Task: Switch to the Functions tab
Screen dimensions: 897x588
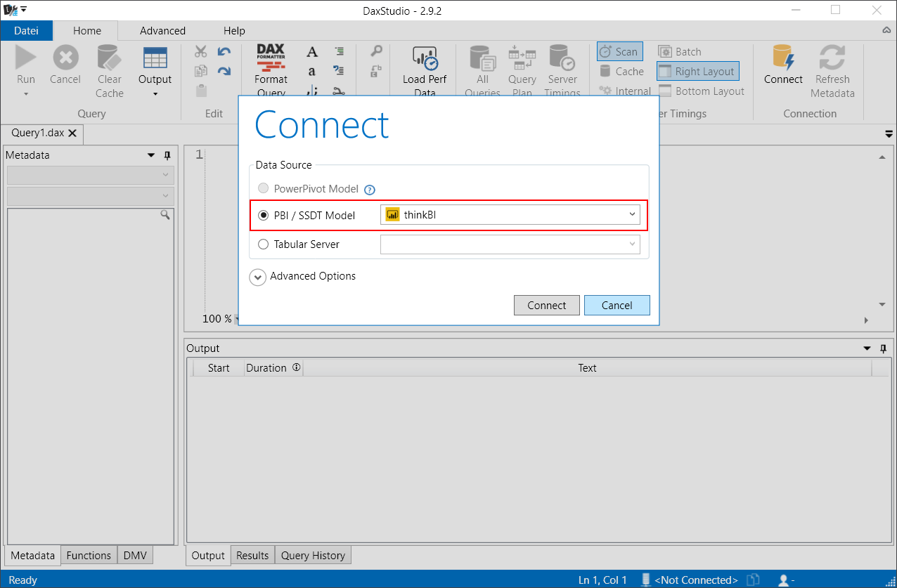Action: [x=89, y=555]
